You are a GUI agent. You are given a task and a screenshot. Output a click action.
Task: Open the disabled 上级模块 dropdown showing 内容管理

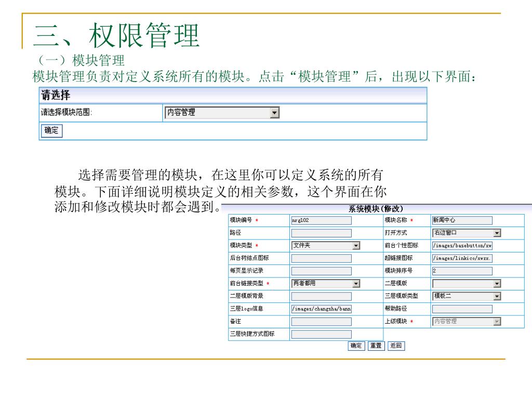467,321
